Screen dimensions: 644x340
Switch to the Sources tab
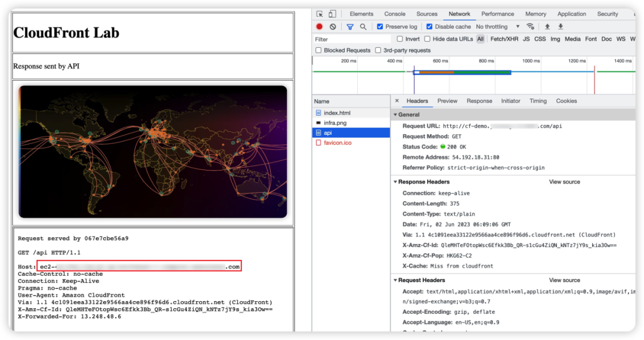427,14
